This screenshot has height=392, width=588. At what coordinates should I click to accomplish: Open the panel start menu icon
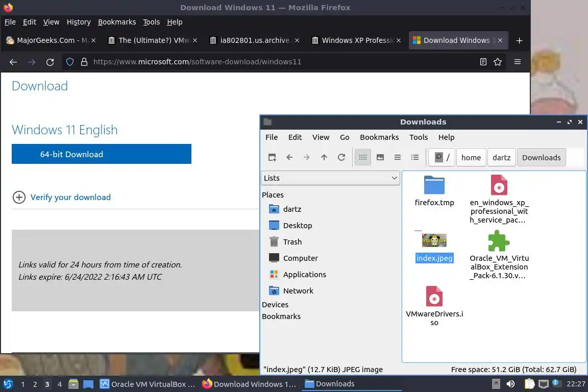click(x=8, y=384)
